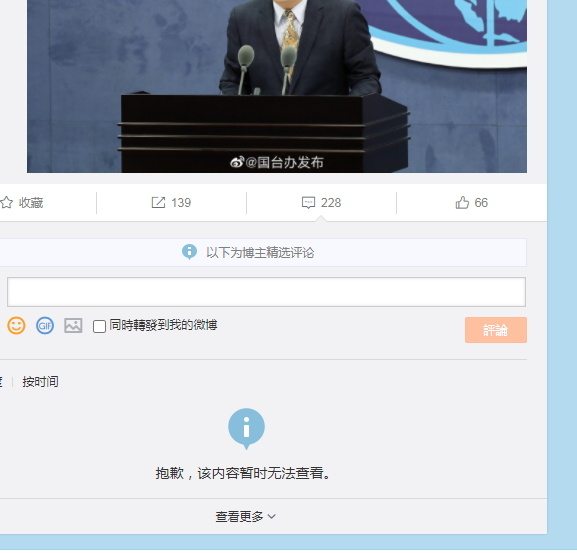Click the comment text input box
The height and width of the screenshot is (553, 577).
point(266,292)
